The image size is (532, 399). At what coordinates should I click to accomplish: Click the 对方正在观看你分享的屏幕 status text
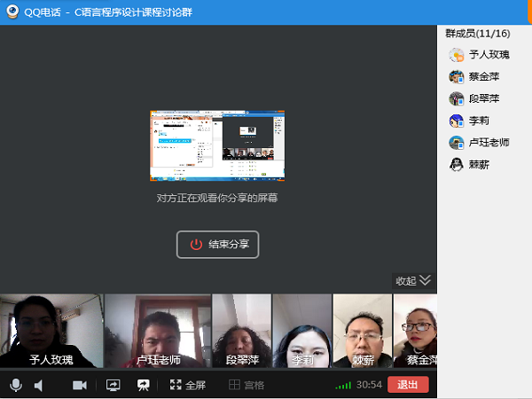coord(217,198)
